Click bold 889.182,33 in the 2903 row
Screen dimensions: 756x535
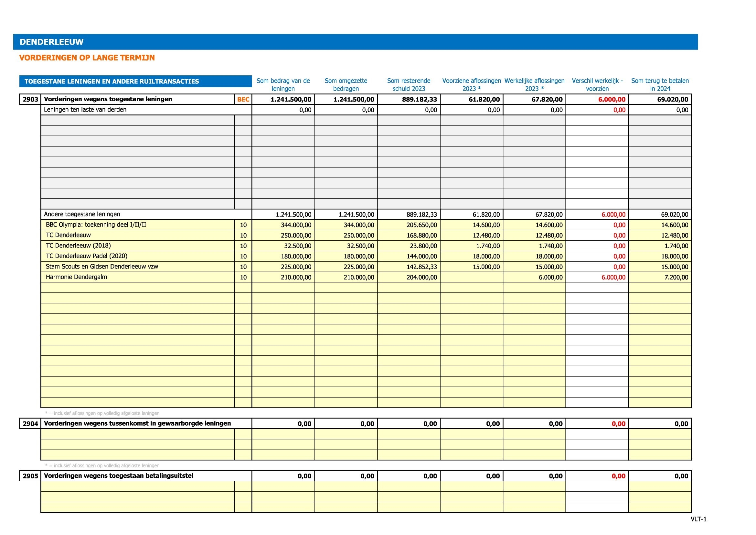(419, 100)
